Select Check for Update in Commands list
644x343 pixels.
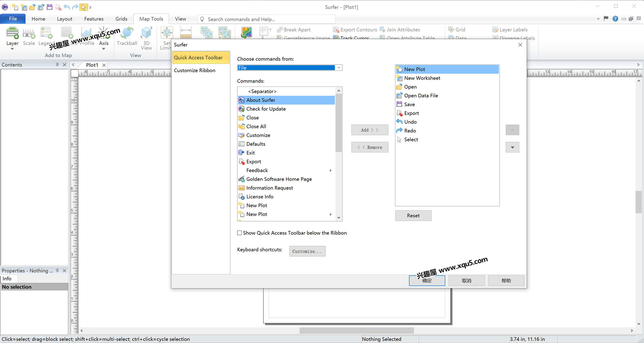pyautogui.click(x=286, y=109)
